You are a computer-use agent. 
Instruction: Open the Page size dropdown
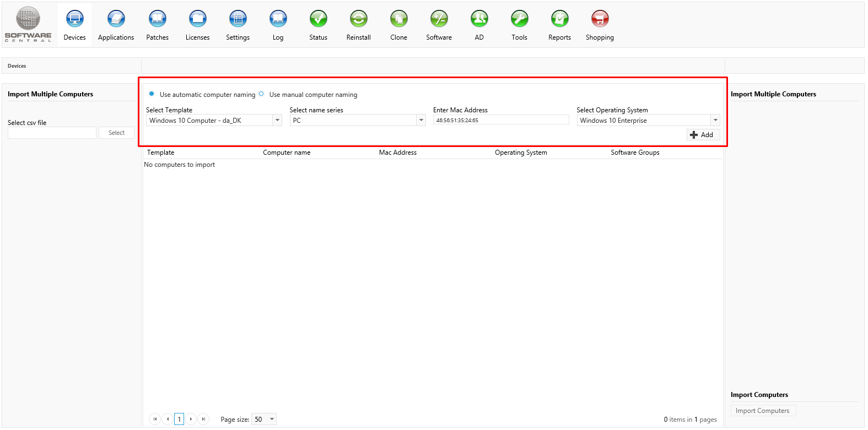(264, 420)
